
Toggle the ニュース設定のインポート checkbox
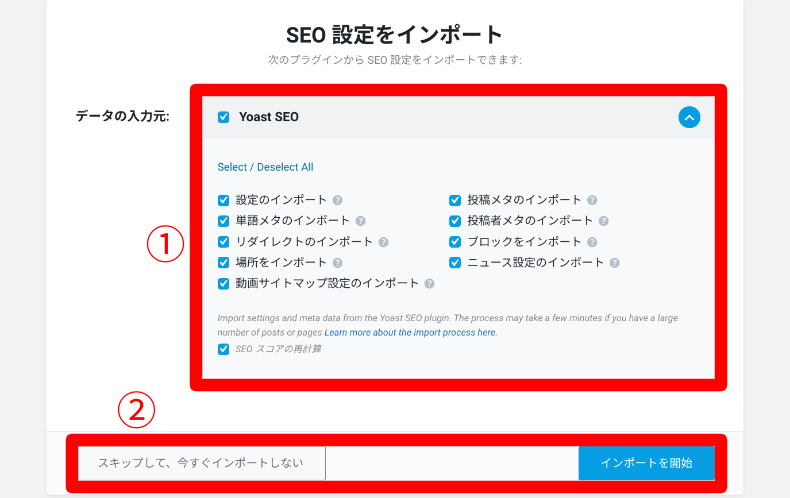pyautogui.click(x=455, y=263)
